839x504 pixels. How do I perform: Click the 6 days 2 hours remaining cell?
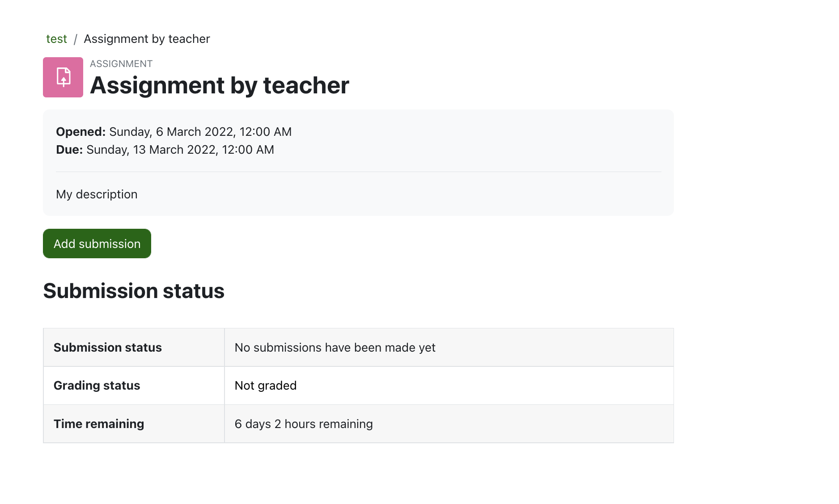pos(449,424)
